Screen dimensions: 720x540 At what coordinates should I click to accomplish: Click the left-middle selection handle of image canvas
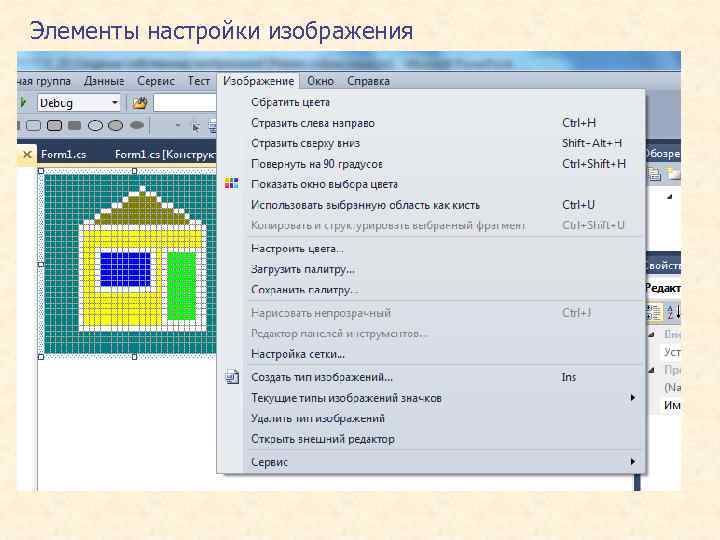pos(41,264)
